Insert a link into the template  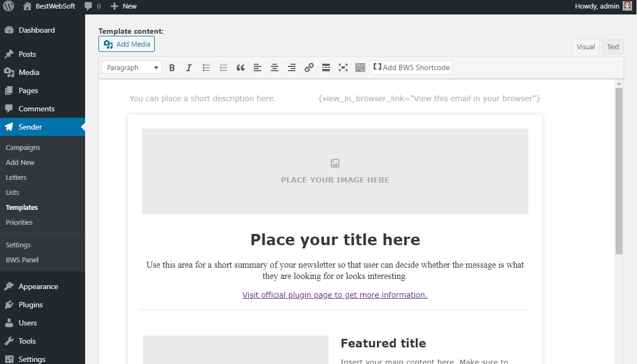309,67
